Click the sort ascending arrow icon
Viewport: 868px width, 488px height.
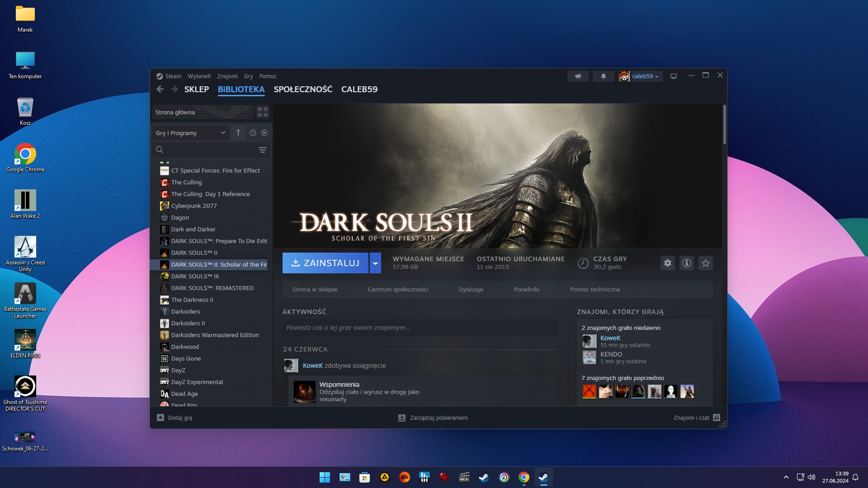pos(238,133)
